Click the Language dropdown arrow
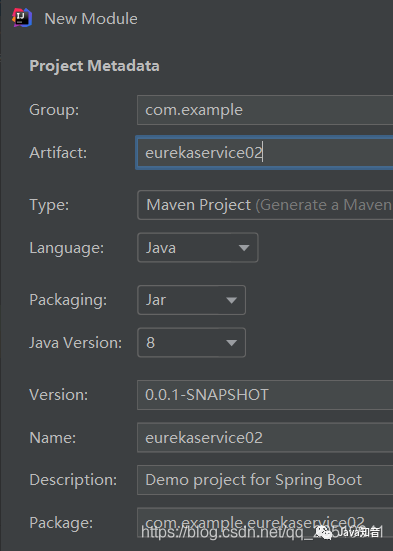Screen dimensions: 393x551 244,248
